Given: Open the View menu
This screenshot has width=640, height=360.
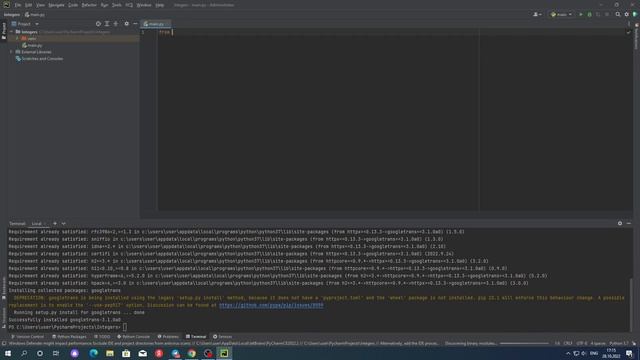Looking at the screenshot, I should pos(40,5).
